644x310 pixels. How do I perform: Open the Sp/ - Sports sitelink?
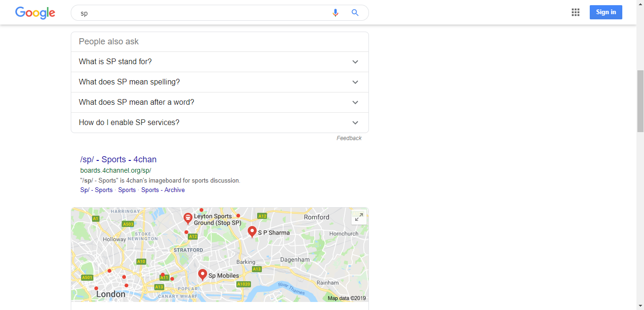[96, 190]
